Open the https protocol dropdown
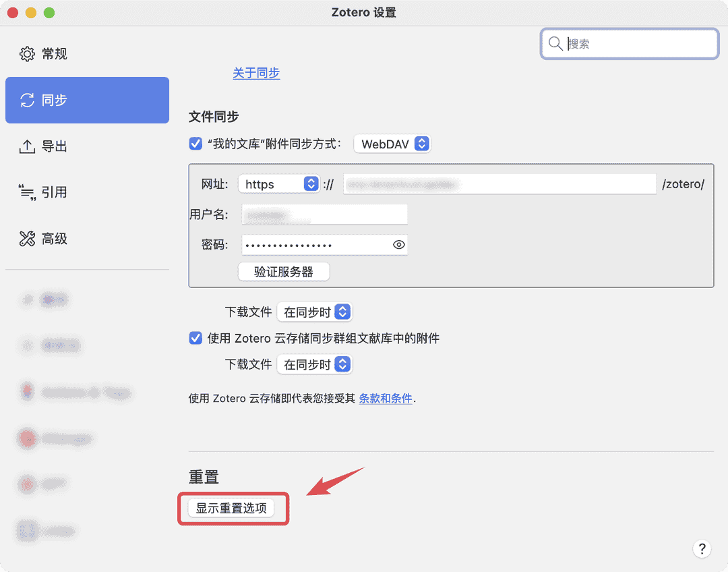The height and width of the screenshot is (572, 728). (x=279, y=184)
